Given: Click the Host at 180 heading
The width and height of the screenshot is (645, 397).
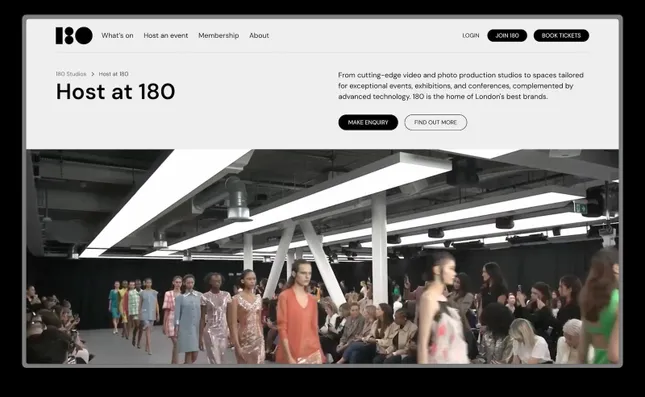Looking at the screenshot, I should click(x=116, y=91).
